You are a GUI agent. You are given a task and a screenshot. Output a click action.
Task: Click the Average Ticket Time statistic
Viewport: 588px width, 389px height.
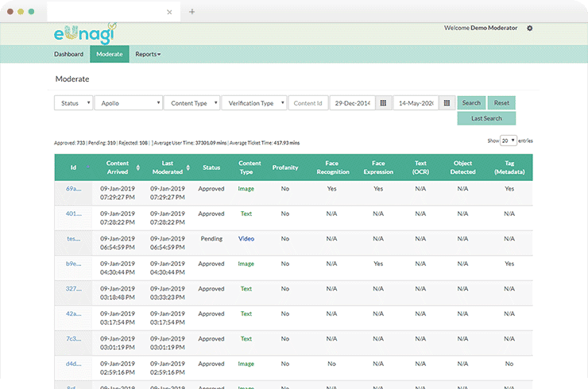[x=265, y=143]
